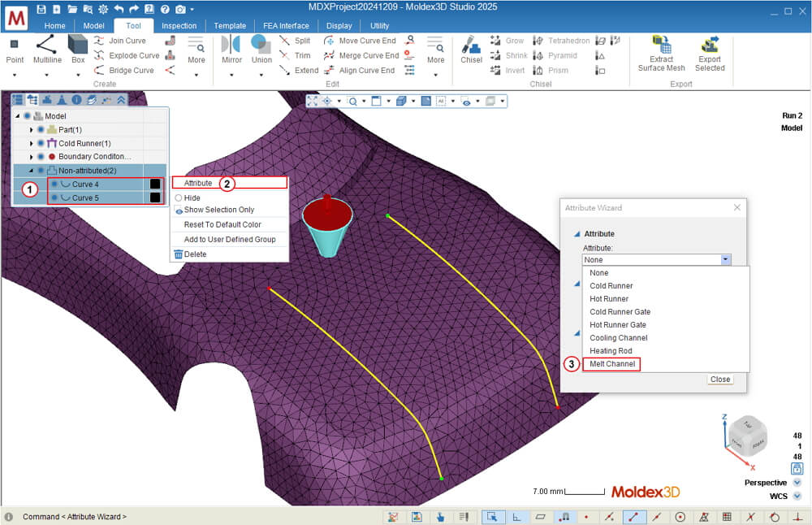Undo the last action
The image size is (812, 525).
coord(119,9)
